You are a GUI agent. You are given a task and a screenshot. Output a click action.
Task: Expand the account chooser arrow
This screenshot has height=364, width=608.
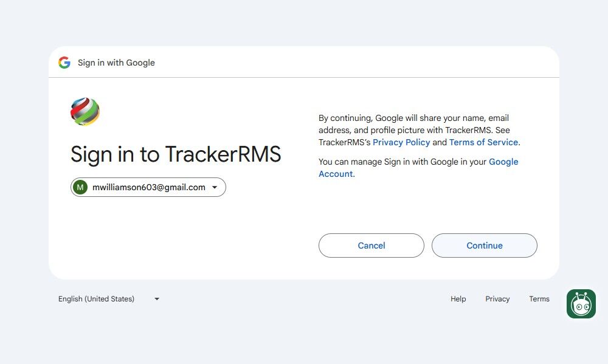[x=215, y=187]
